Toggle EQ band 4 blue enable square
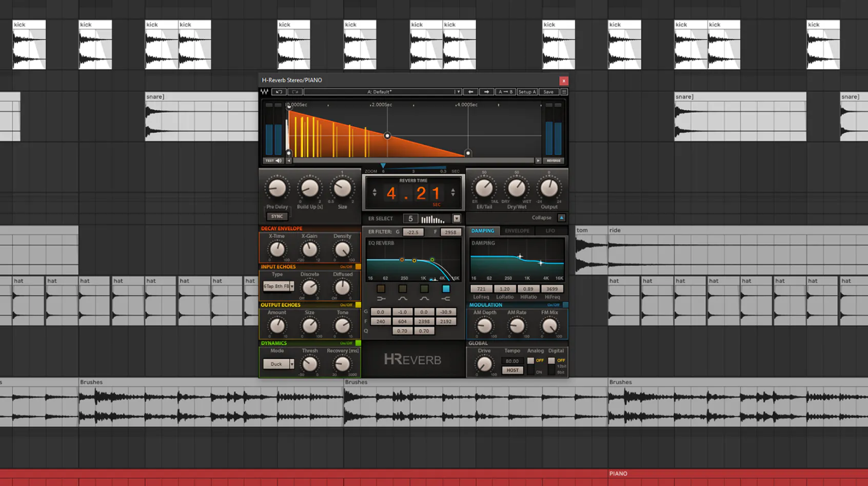 [x=446, y=289]
